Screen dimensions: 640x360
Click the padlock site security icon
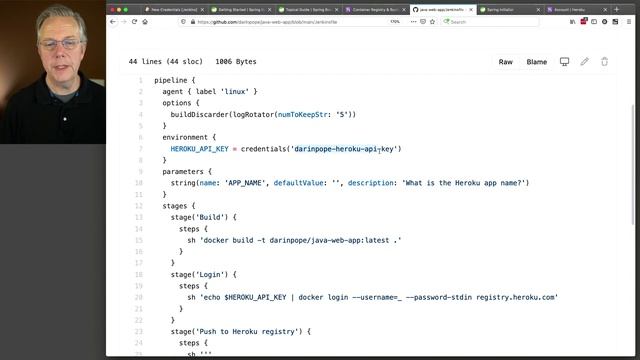pos(193,22)
